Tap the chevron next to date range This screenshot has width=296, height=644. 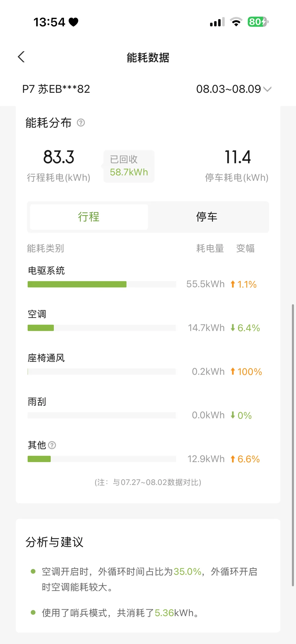click(267, 89)
